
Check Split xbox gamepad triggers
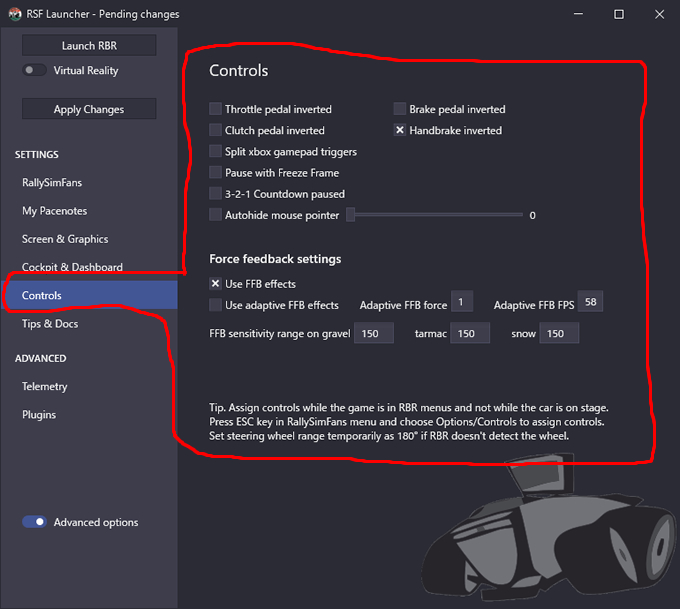(215, 151)
